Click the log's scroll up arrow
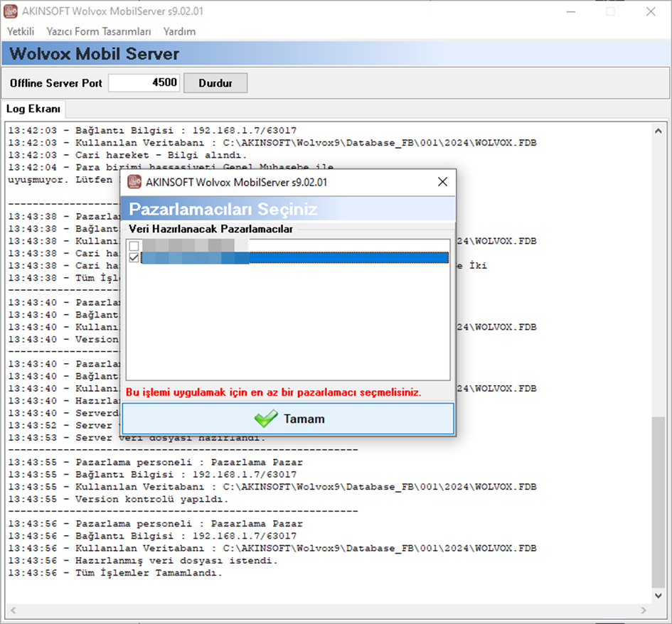The height and width of the screenshot is (624, 672). coord(658,131)
